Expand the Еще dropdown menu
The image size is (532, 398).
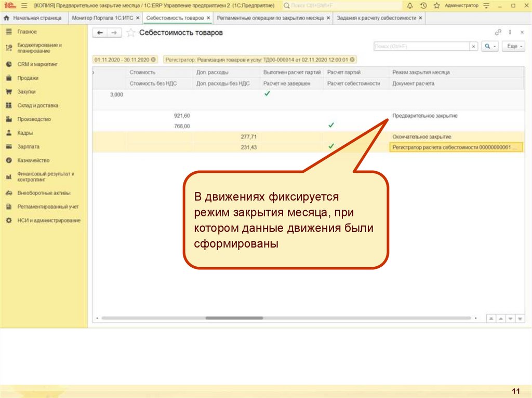(512, 46)
